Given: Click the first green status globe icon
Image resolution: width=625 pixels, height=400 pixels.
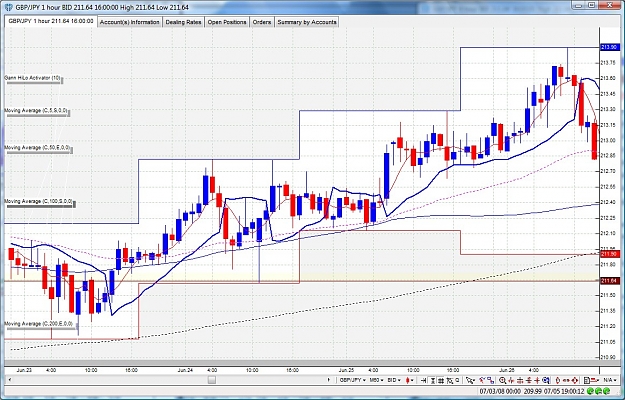Looking at the screenshot, I should 590,391.
